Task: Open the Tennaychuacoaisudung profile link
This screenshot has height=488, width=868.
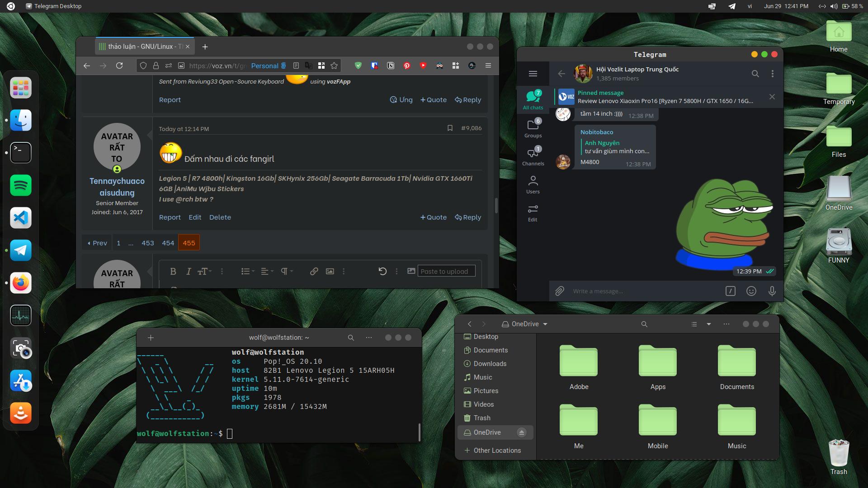Action: tap(117, 187)
